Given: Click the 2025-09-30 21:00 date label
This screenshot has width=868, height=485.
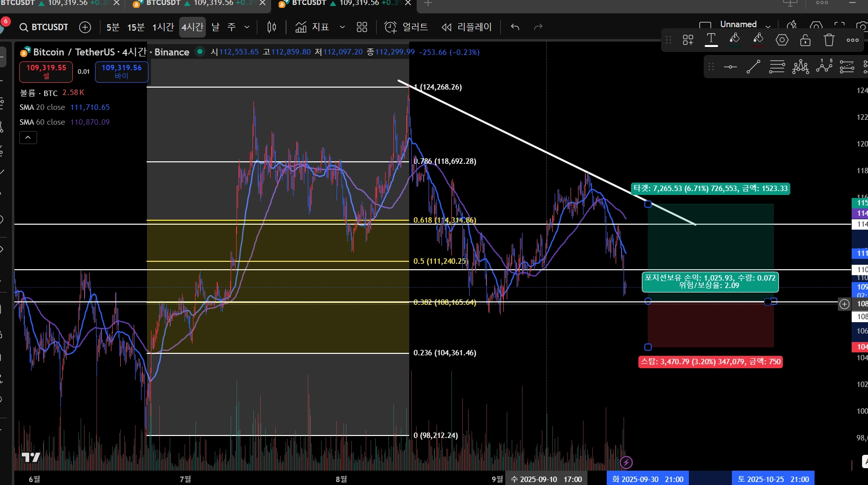Looking at the screenshot, I should [648, 479].
